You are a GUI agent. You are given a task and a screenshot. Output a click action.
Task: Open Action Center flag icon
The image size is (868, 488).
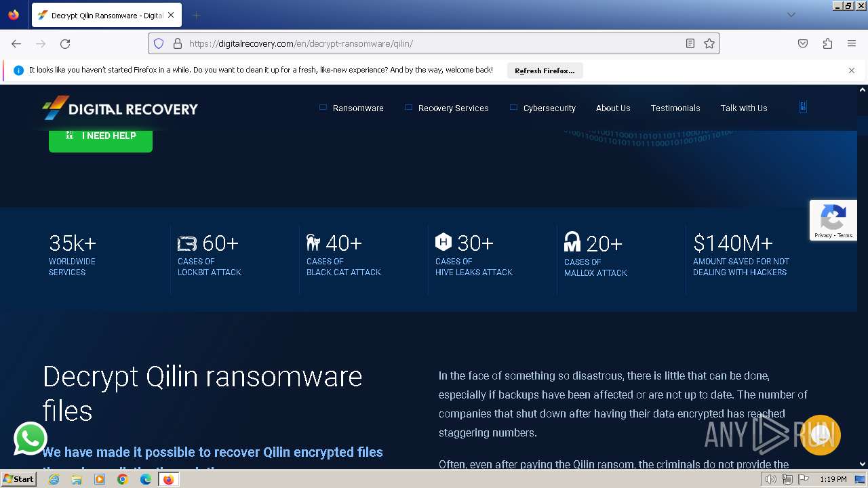click(804, 479)
